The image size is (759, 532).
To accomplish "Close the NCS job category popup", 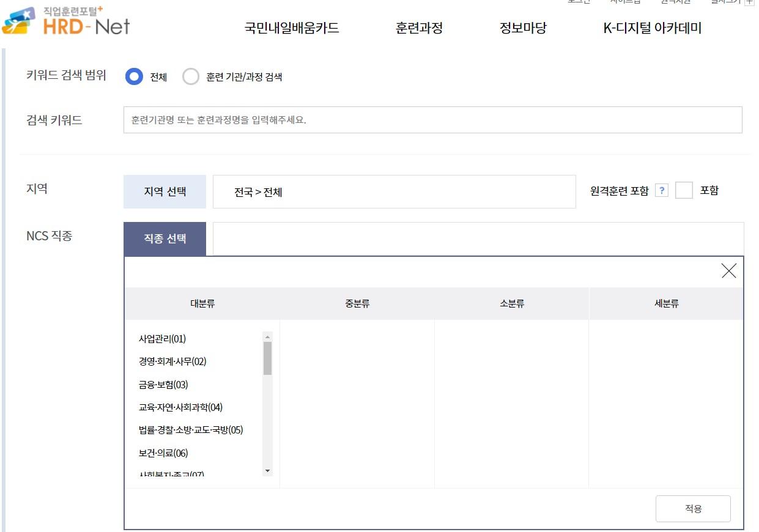I will pos(728,271).
